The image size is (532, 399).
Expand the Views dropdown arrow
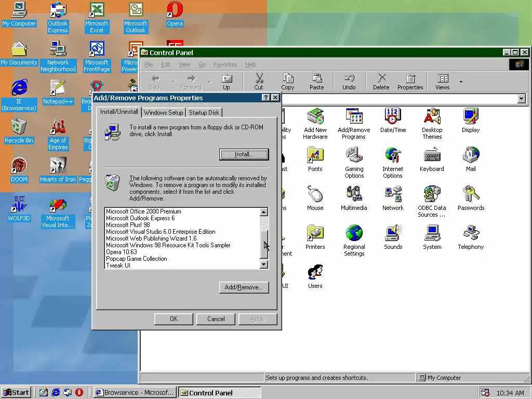coord(461,82)
